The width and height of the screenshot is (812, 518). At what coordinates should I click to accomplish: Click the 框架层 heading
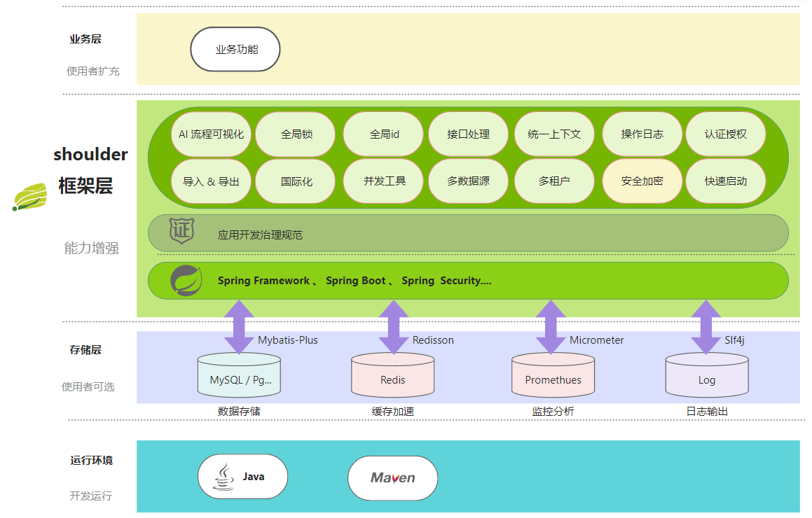[85, 185]
